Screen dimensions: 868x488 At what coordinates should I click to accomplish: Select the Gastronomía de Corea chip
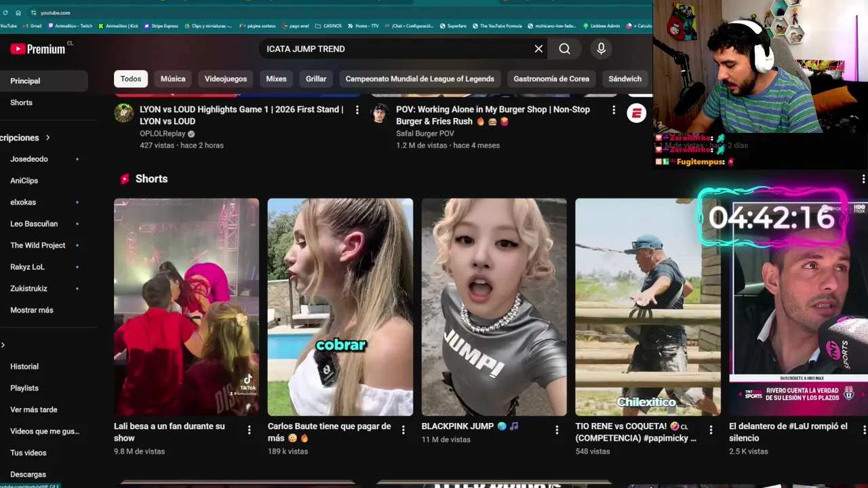coord(551,79)
